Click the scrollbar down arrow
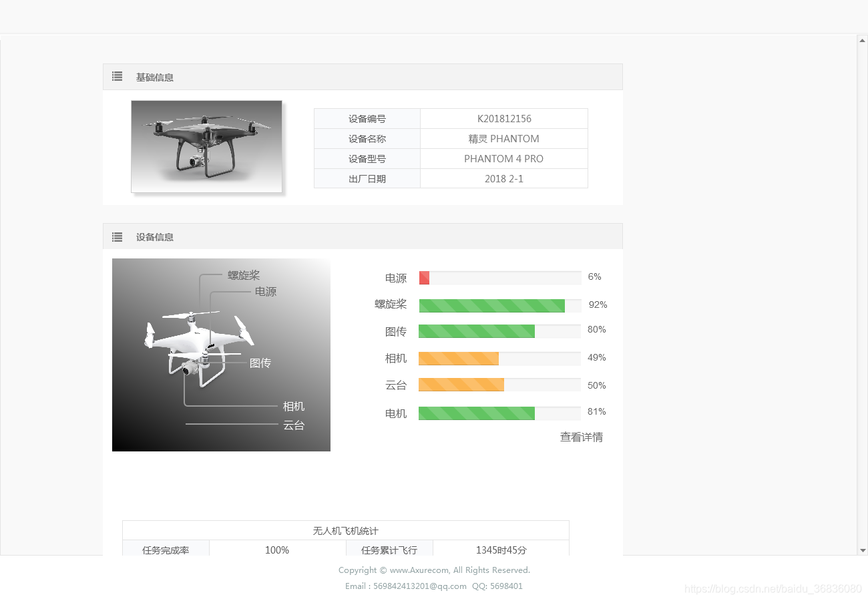 point(863,550)
